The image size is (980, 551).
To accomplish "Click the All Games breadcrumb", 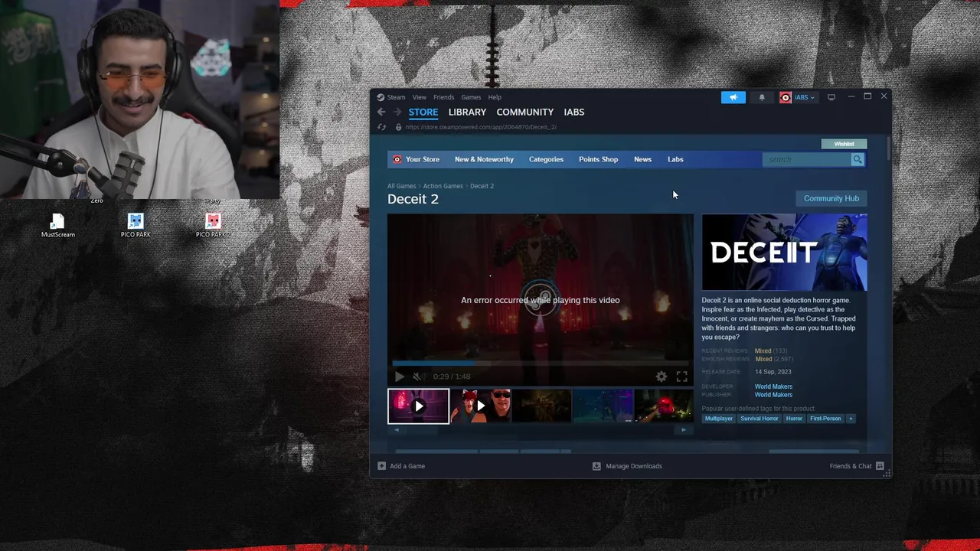I will click(x=401, y=186).
